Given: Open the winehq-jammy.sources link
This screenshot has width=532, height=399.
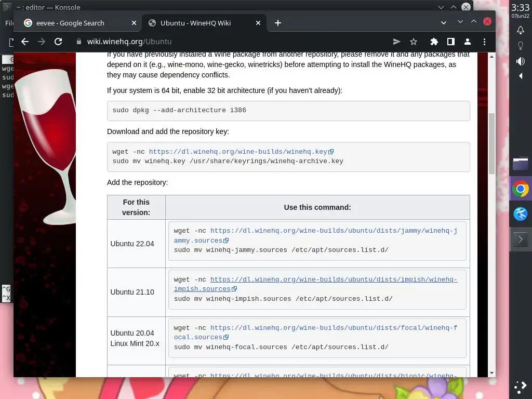Looking at the screenshot, I should (315, 235).
